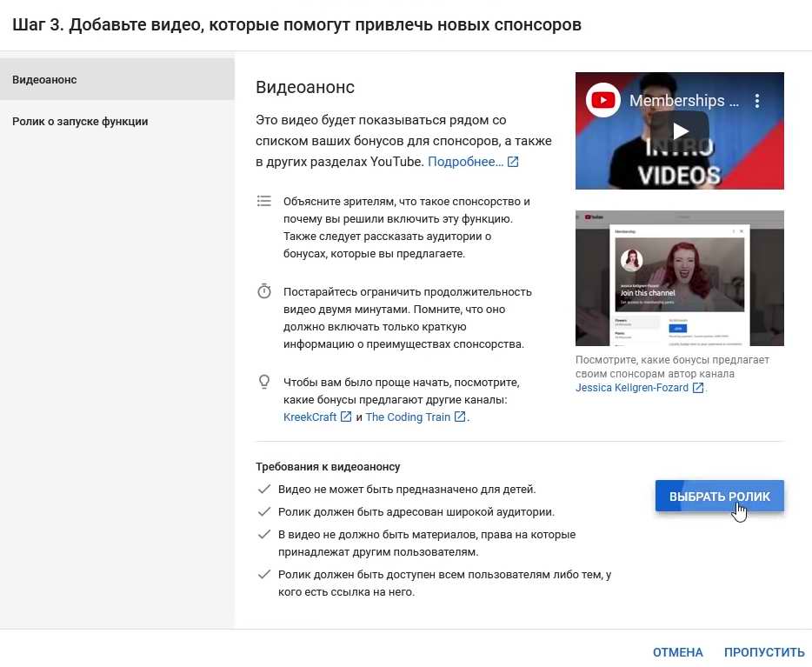
Task: Select the Видеоанонс sidebar tab
Action: [117, 79]
